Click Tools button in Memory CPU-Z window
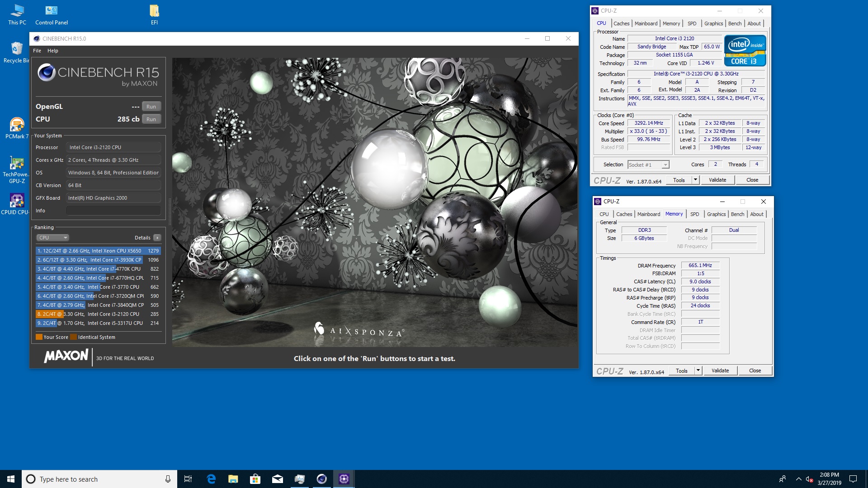 [682, 371]
